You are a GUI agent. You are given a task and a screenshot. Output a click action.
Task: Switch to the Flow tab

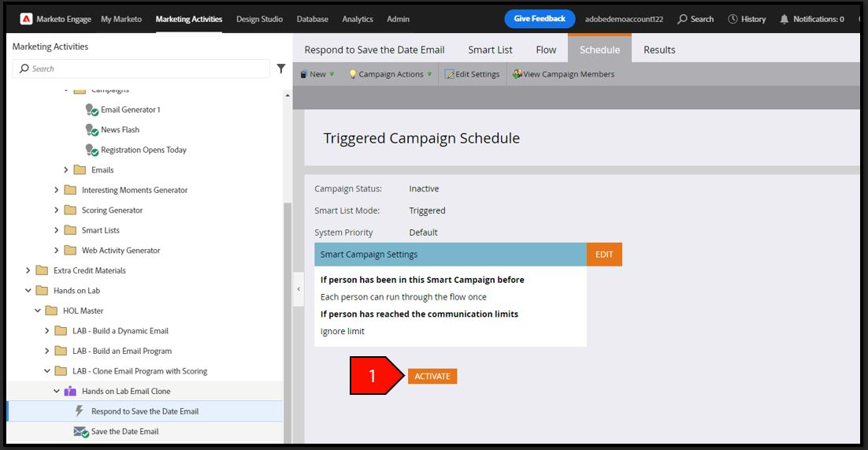pyautogui.click(x=546, y=50)
